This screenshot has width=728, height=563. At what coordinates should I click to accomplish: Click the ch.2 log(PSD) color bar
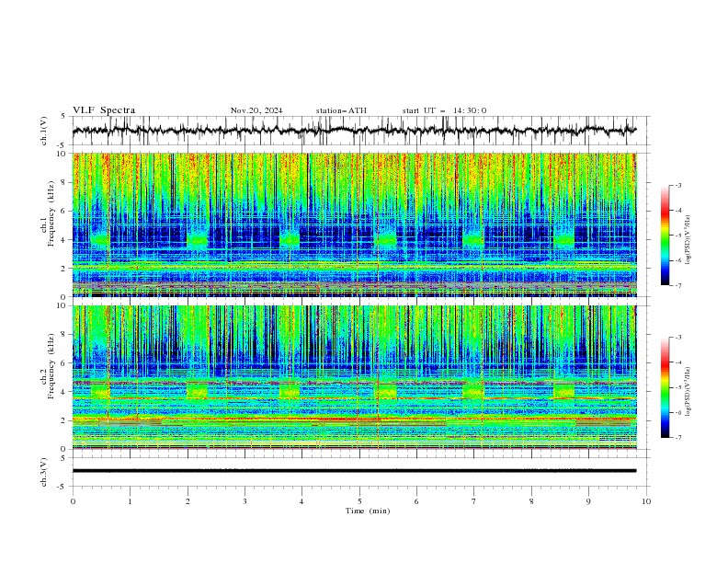coord(665,387)
